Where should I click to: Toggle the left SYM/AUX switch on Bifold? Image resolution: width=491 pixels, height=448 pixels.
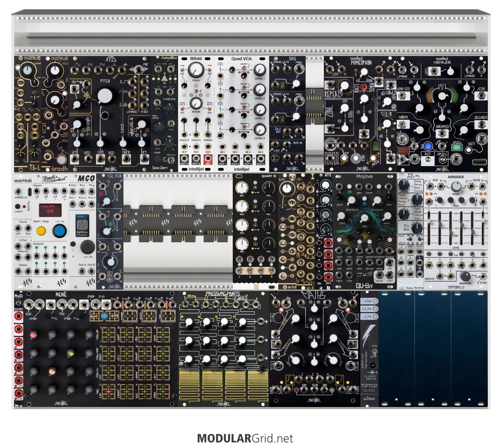182,71
